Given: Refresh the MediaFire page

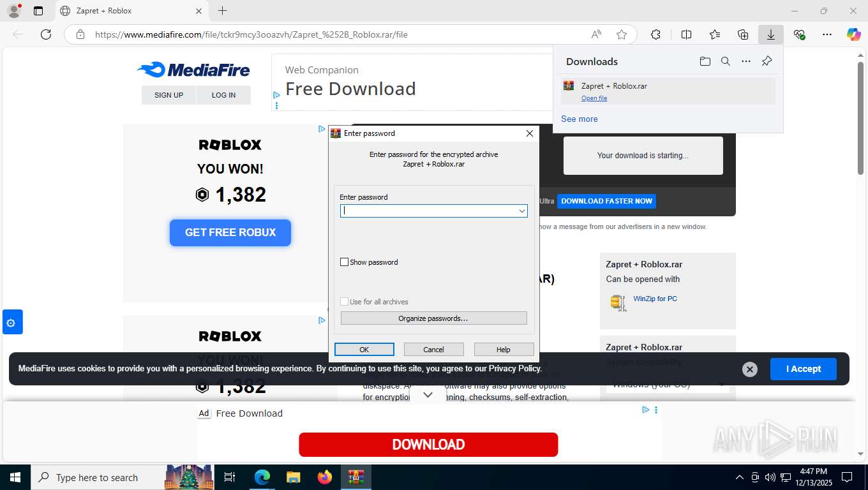Looking at the screenshot, I should (x=46, y=34).
